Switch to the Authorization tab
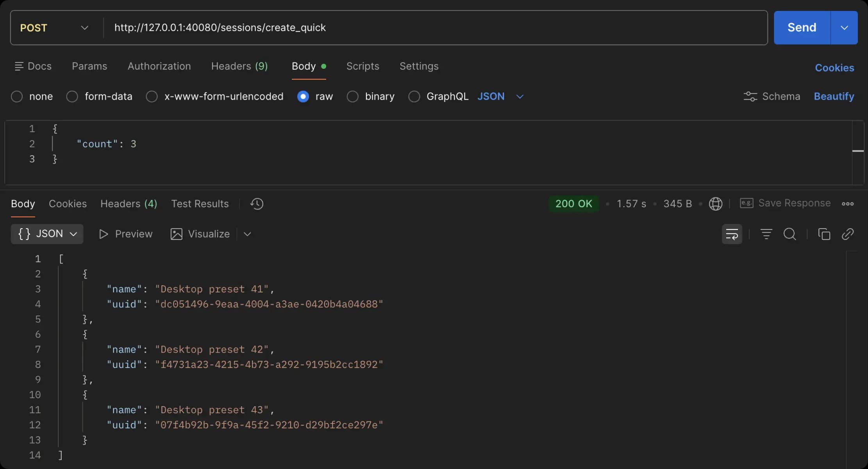Image resolution: width=868 pixels, height=469 pixels. click(159, 66)
